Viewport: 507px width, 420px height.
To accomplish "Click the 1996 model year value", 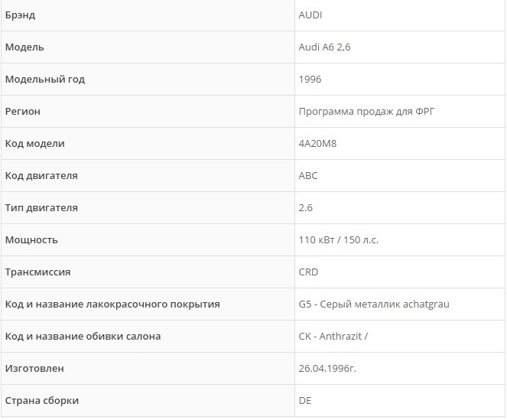I will [310, 80].
